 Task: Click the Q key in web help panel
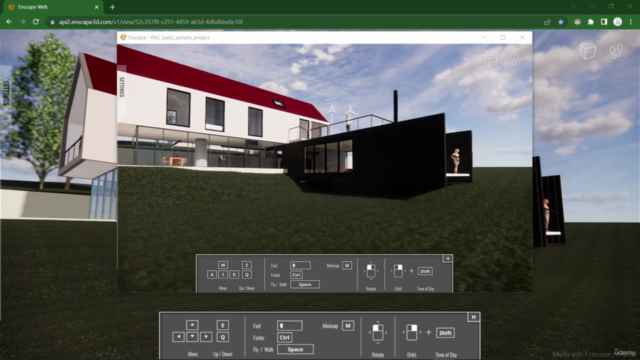click(222, 337)
